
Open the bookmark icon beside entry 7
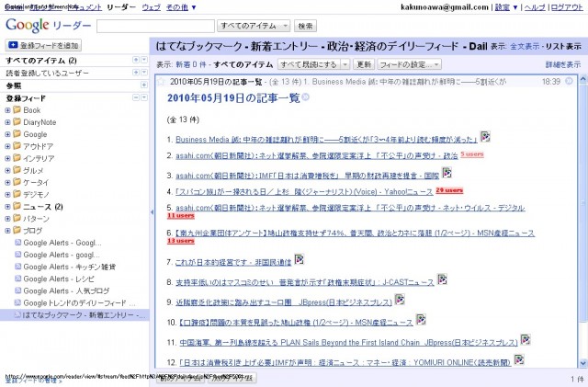299,259
